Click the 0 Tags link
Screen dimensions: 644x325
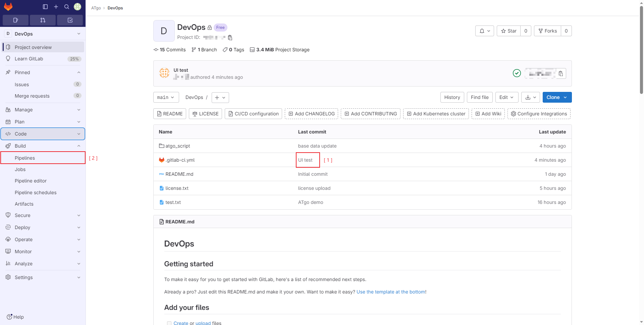click(233, 50)
